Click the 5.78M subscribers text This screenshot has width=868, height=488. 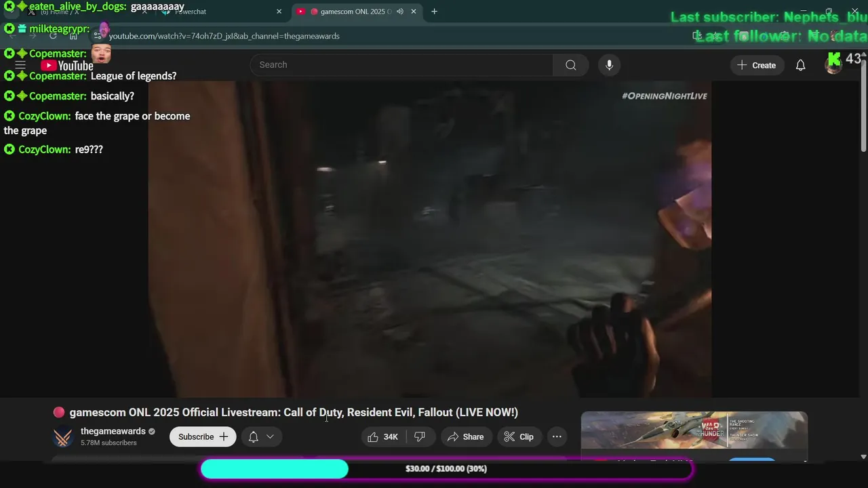[108, 443]
